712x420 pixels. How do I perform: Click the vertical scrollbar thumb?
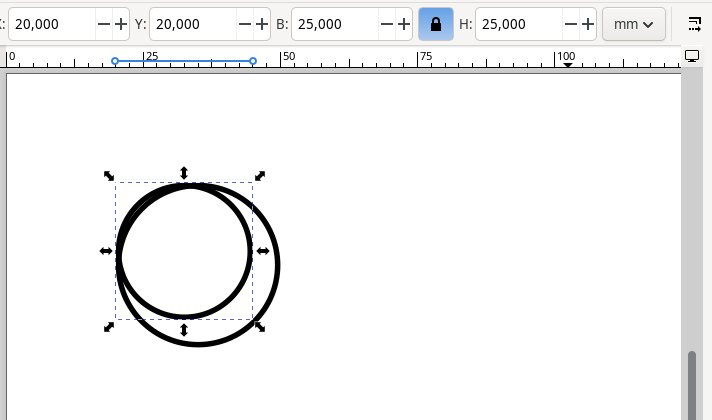point(691,385)
